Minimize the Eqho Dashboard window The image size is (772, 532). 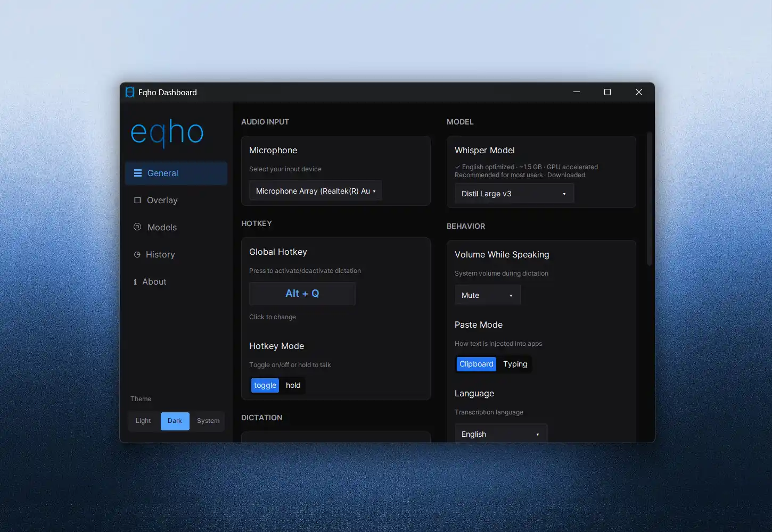[577, 92]
